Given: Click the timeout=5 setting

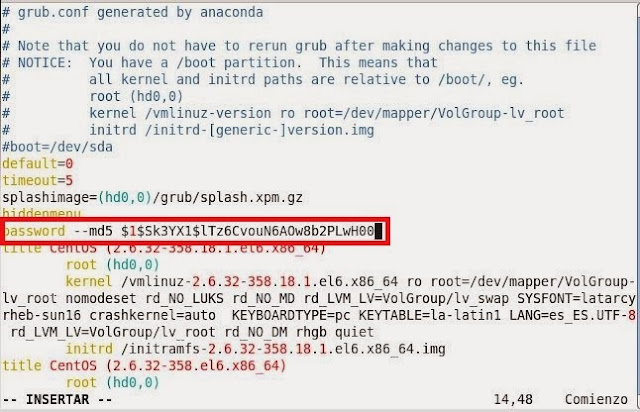Looking at the screenshot, I should (38, 180).
